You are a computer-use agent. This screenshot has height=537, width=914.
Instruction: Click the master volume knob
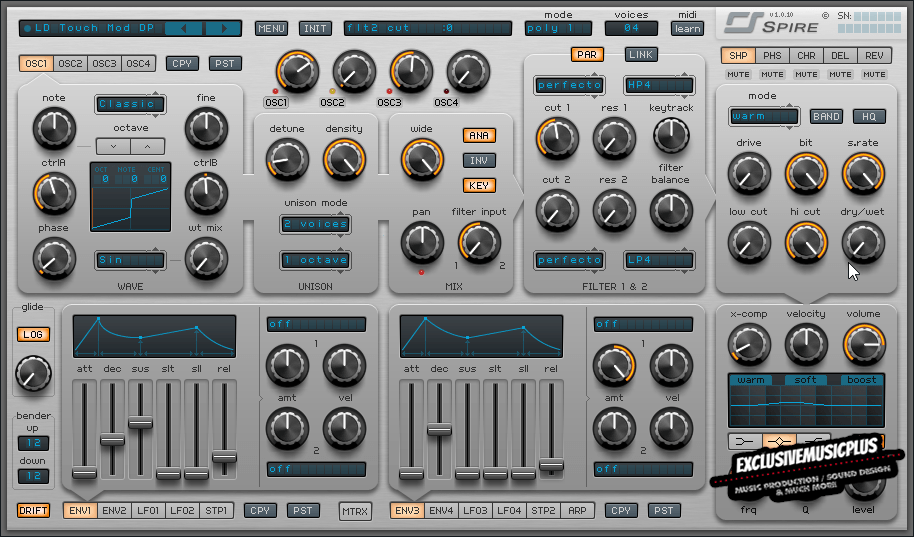(x=862, y=344)
